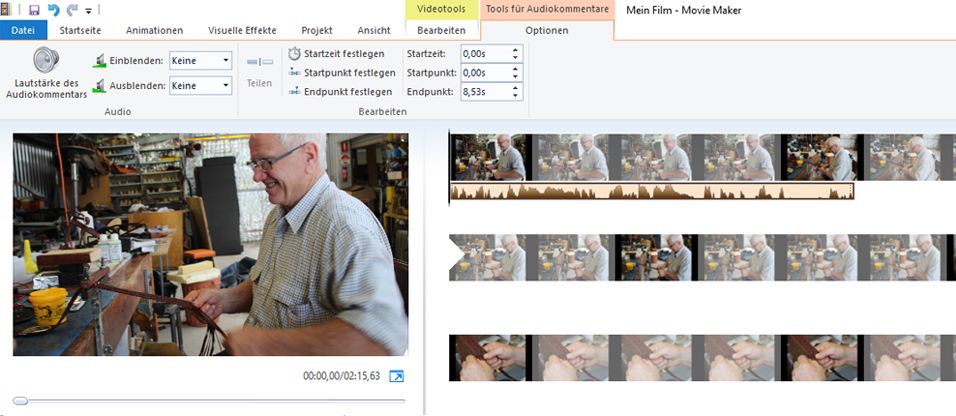This screenshot has height=416, width=956.
Task: Click Endpunkt festlegen
Action: coord(340,92)
